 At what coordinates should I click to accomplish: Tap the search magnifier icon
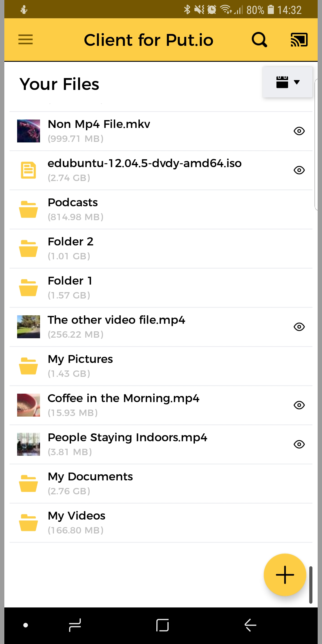click(259, 40)
